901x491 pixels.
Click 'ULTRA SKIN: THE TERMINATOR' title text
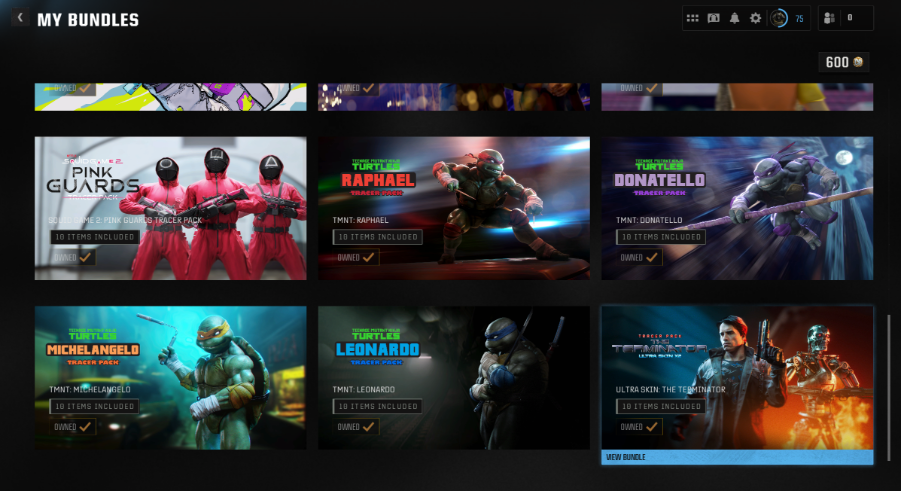click(671, 389)
